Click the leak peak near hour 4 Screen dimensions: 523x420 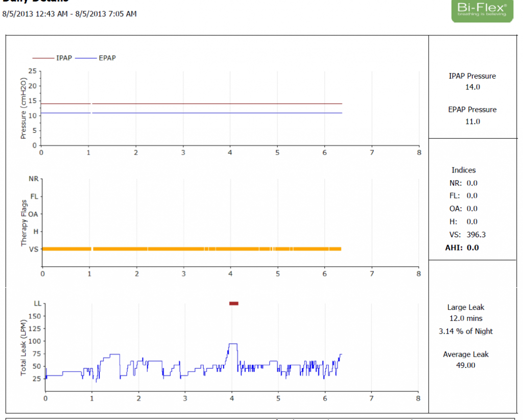pos(232,344)
